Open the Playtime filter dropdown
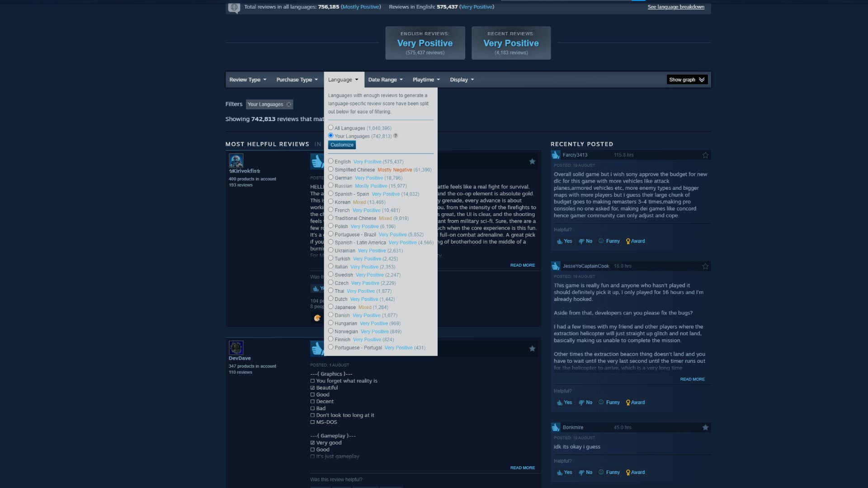This screenshot has height=488, width=868. (424, 80)
